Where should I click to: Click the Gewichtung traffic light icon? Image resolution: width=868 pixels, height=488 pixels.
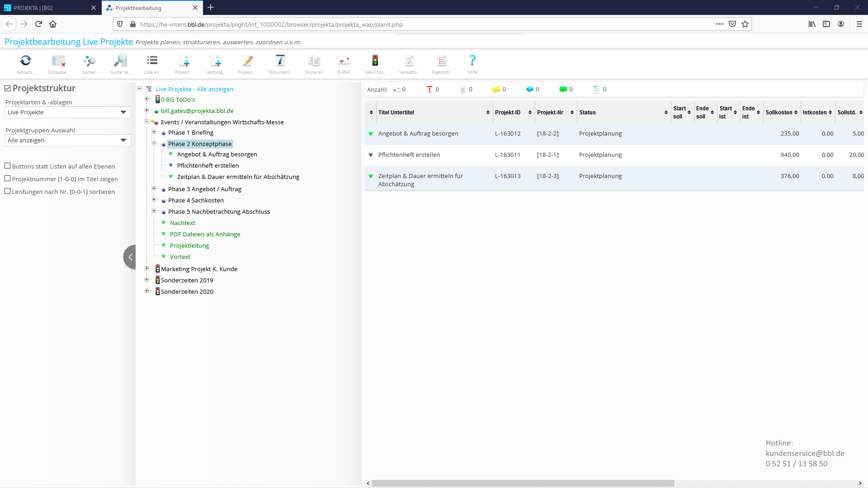[375, 61]
